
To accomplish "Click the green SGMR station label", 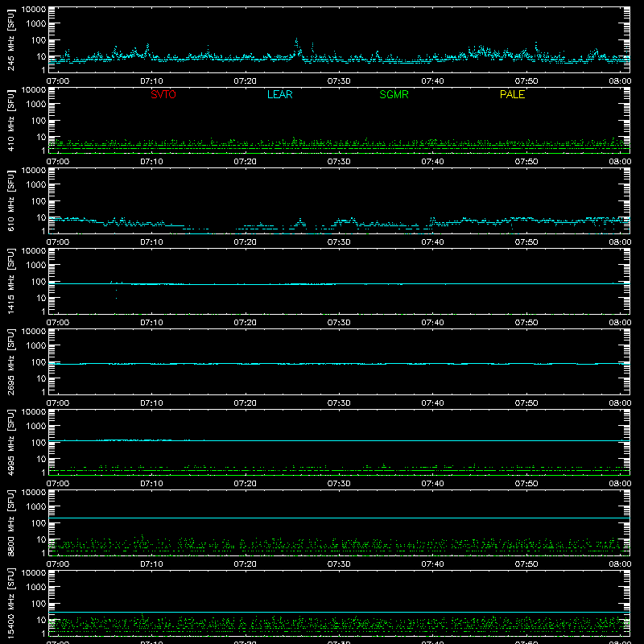I will (394, 94).
